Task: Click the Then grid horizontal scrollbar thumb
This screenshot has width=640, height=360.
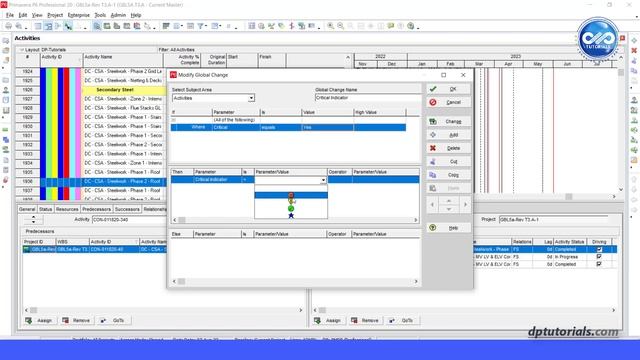Action: click(x=182, y=220)
